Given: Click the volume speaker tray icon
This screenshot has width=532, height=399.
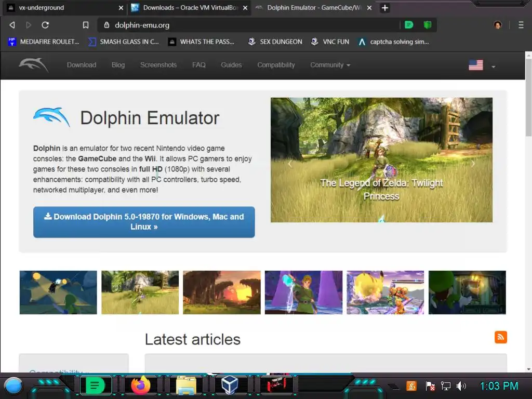Looking at the screenshot, I should point(461,386).
